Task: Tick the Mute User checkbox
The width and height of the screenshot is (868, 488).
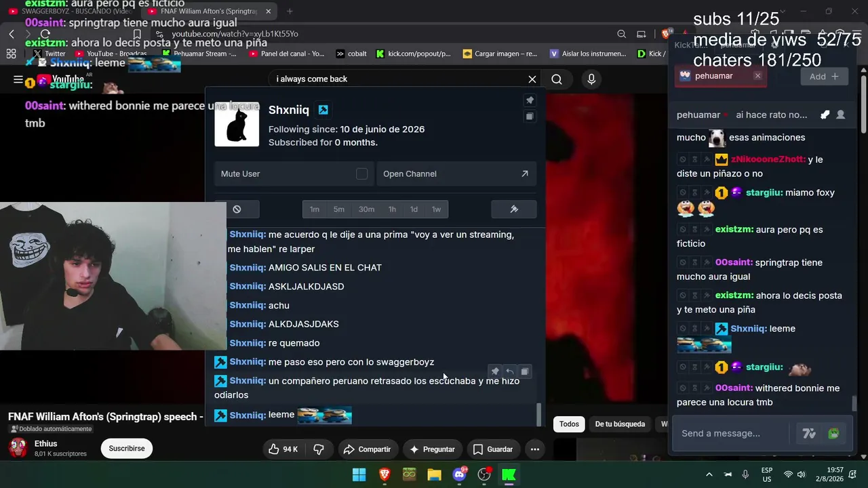Action: 362,174
